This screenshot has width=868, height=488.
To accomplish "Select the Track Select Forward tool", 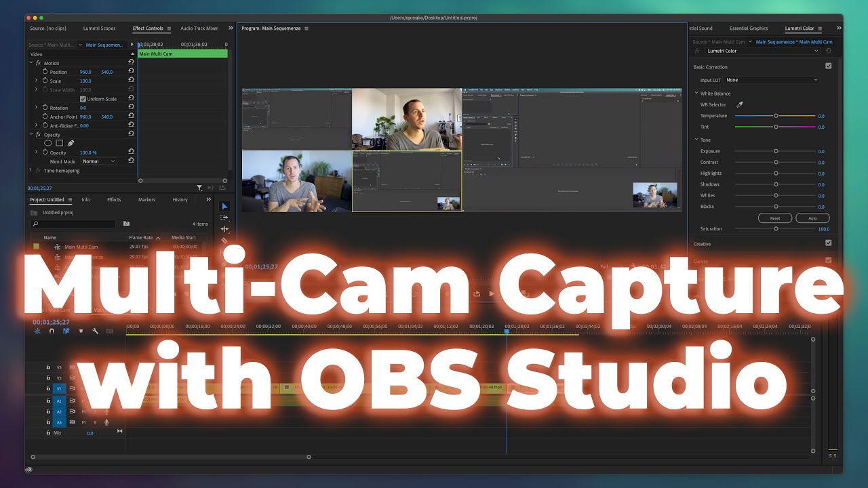I will point(224,218).
